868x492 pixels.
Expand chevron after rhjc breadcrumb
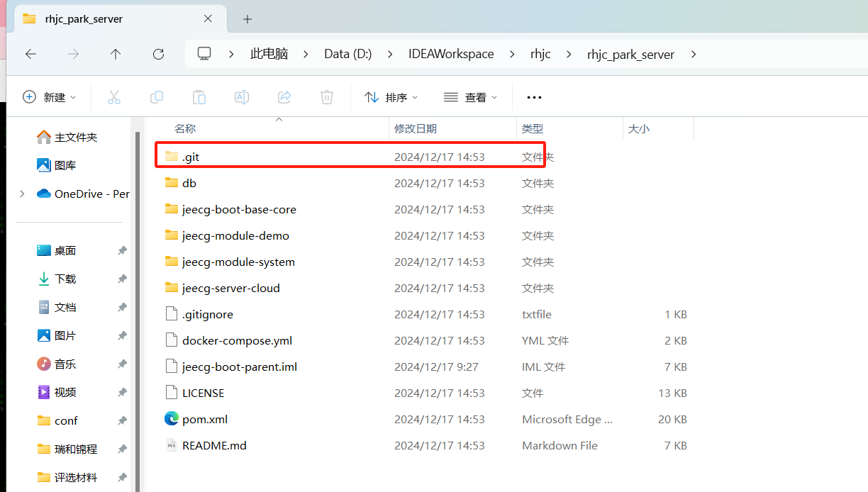(568, 54)
